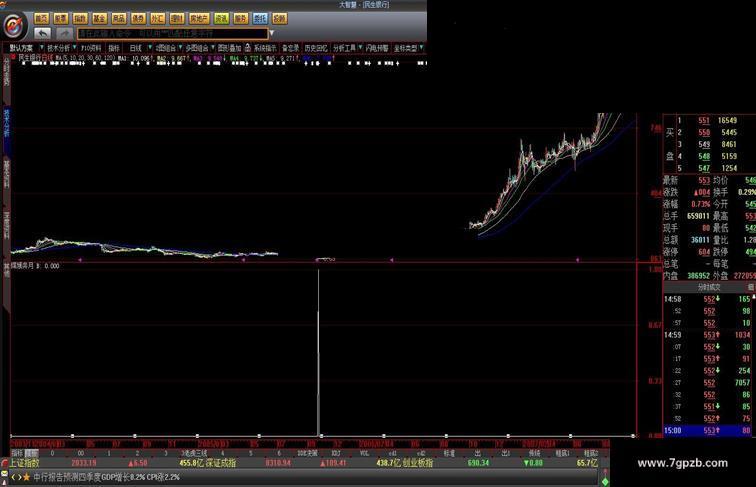Expand the 4图组合 dropdown arrow
The height and width of the screenshot is (487, 756).
click(x=180, y=47)
